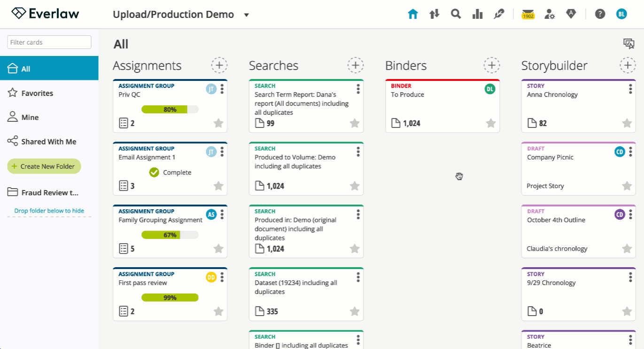Focus the Filter cards input field
The image size is (644, 349).
pos(49,42)
